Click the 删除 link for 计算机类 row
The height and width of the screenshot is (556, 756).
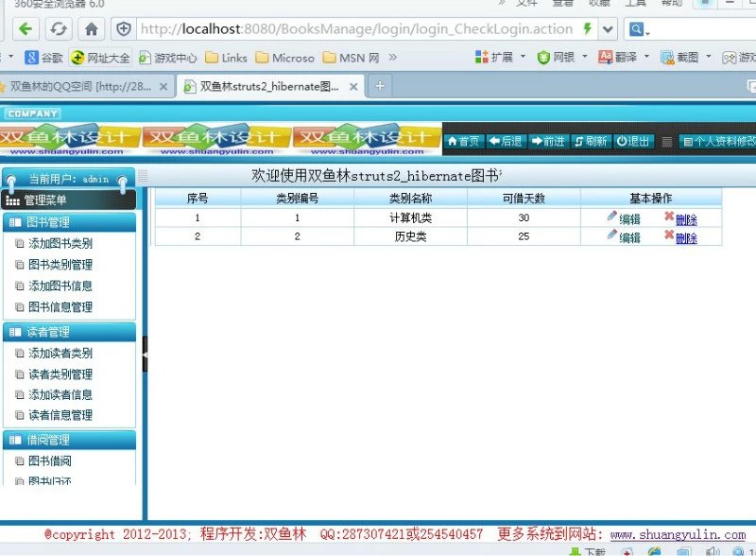(686, 219)
